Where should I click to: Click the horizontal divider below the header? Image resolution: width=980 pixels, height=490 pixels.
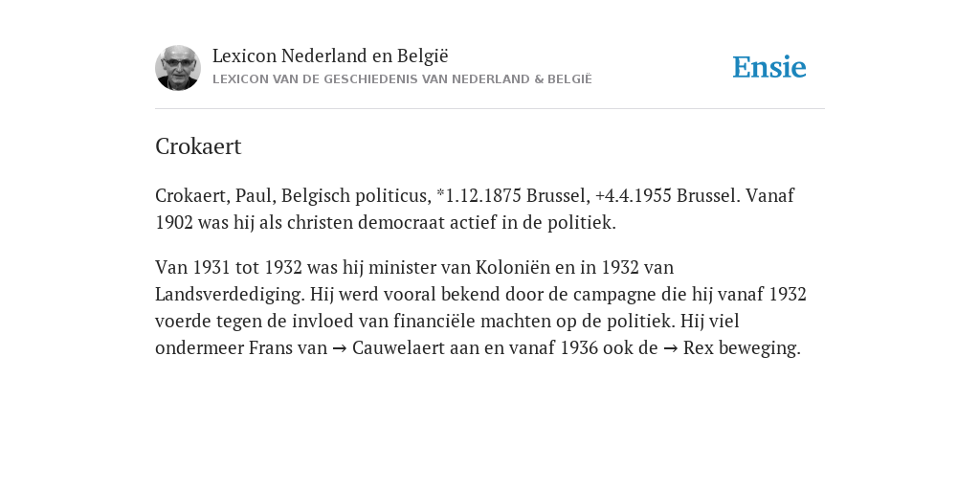(x=490, y=109)
